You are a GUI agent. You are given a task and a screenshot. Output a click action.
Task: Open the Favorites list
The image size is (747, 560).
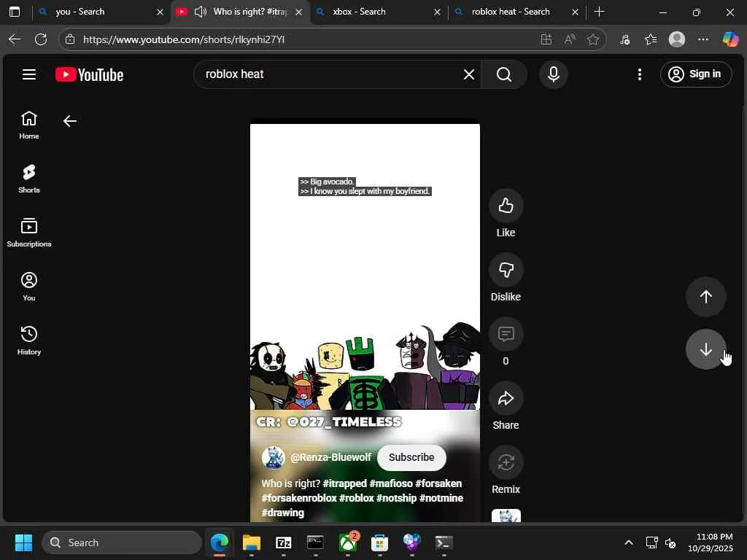651,39
